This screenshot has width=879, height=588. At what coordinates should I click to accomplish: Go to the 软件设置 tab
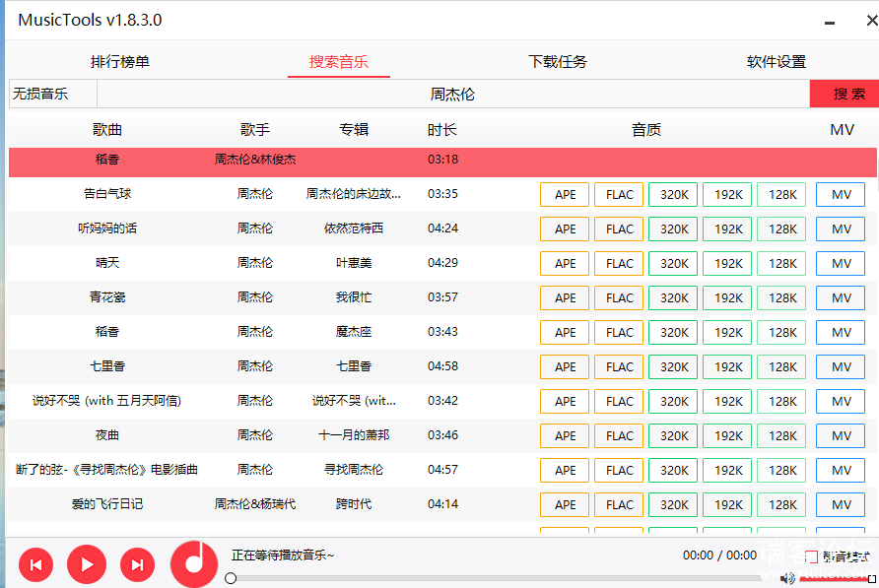point(777,62)
